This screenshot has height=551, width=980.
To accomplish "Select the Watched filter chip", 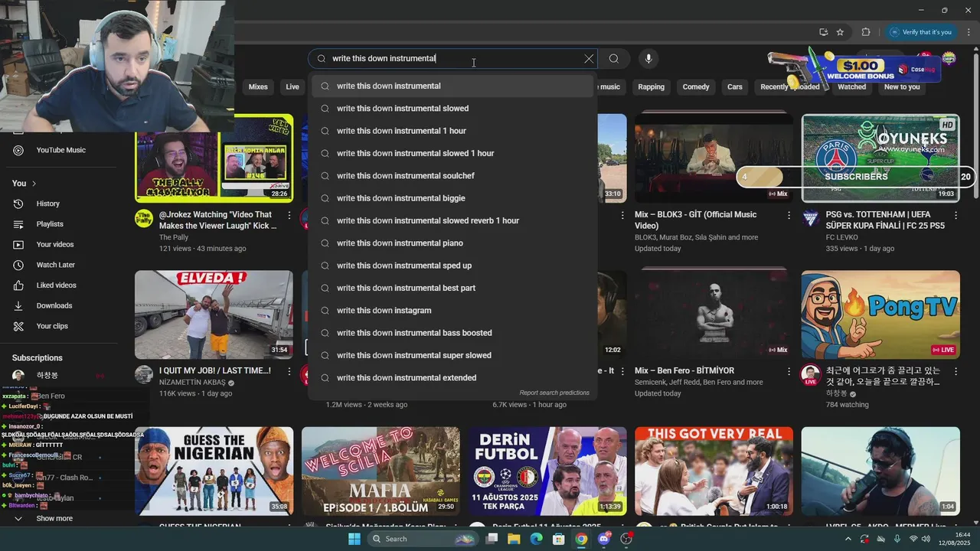I will click(x=851, y=86).
